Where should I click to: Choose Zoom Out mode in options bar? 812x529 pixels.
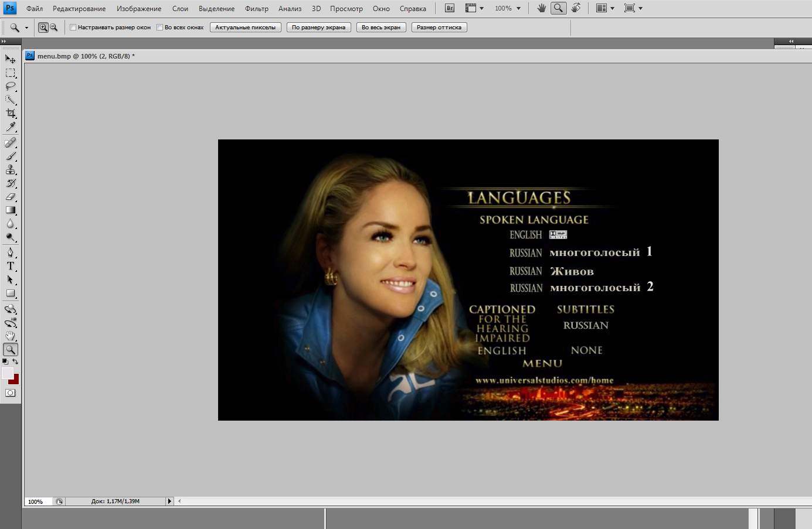[53, 28]
